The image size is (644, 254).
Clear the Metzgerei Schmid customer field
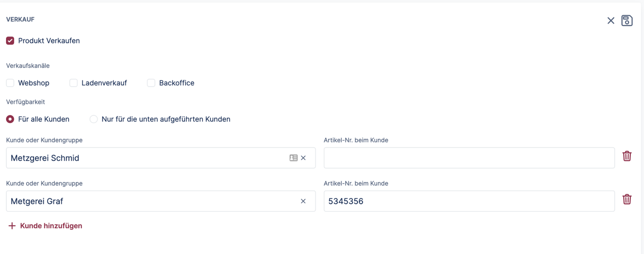[x=303, y=158]
